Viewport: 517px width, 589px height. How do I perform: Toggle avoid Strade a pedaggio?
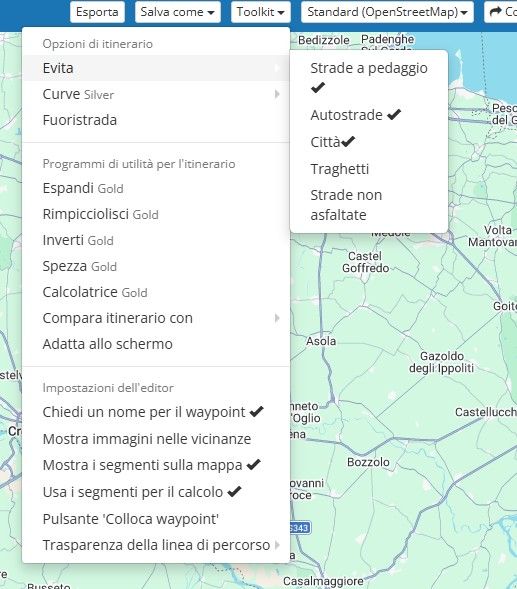pyautogui.click(x=369, y=78)
